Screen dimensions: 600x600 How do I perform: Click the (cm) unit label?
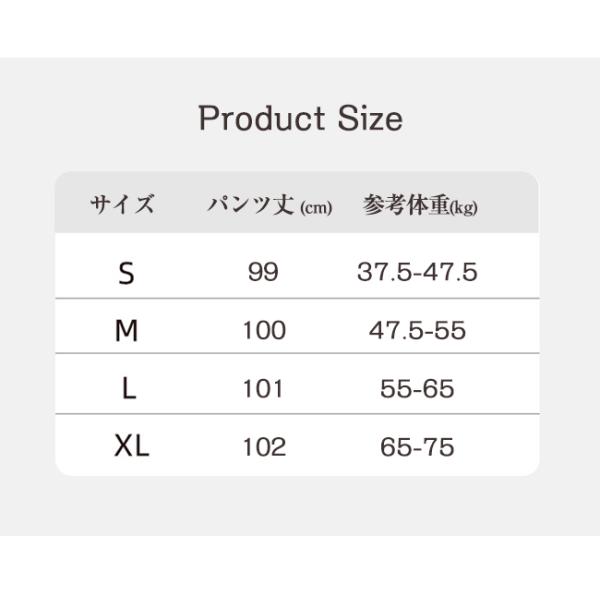coord(316,208)
